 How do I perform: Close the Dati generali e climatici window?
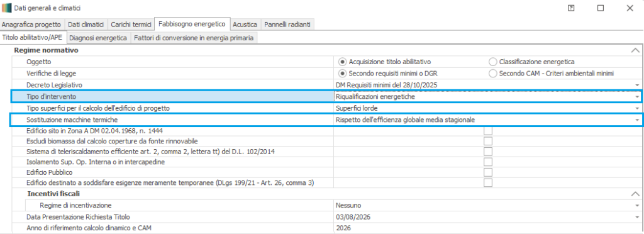pyautogui.click(x=630, y=8)
